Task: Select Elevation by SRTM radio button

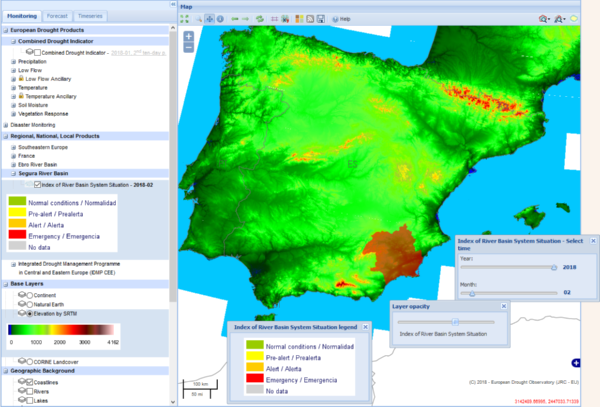Action: pyautogui.click(x=29, y=314)
